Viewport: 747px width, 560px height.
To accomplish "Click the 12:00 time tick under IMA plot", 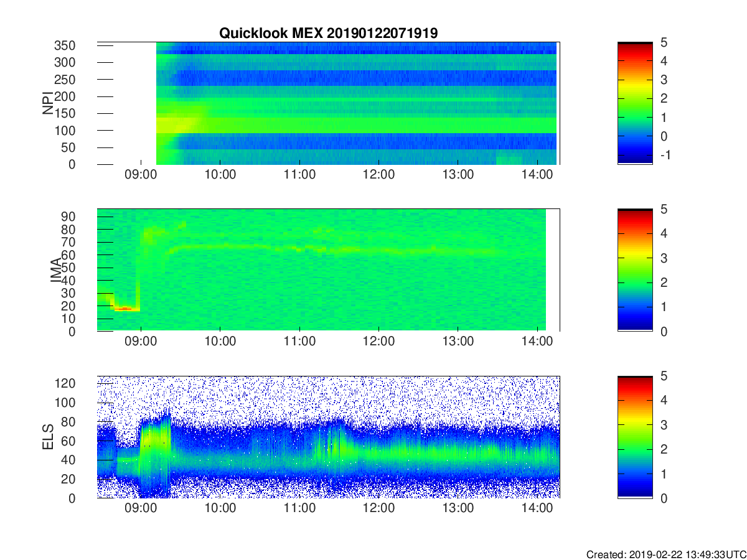I will click(x=378, y=342).
